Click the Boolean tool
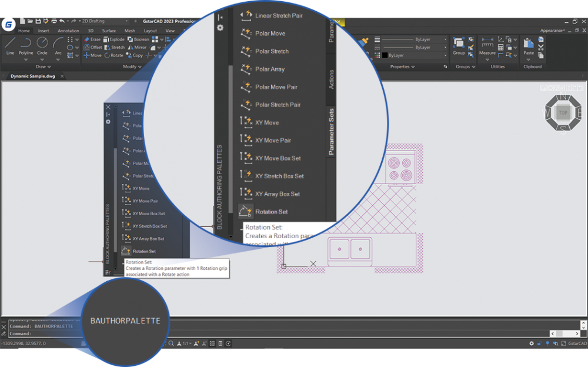The image size is (588, 367). [138, 39]
